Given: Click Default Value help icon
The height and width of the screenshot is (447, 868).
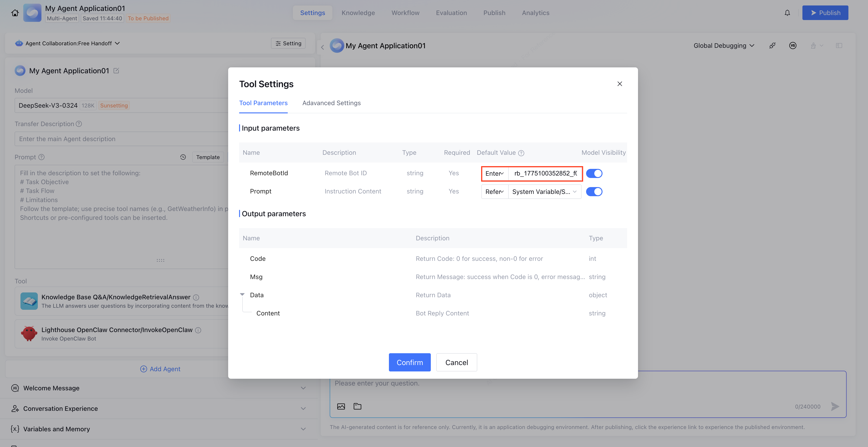Looking at the screenshot, I should pos(521,153).
